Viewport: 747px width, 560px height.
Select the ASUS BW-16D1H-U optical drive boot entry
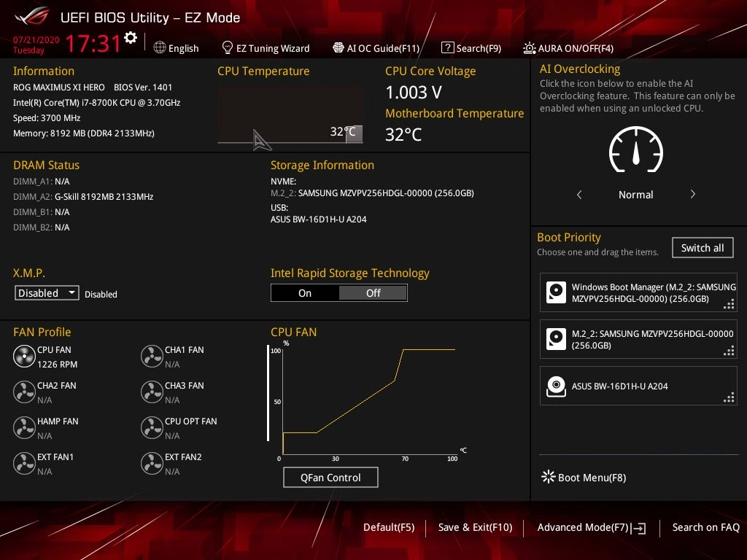pos(638,386)
